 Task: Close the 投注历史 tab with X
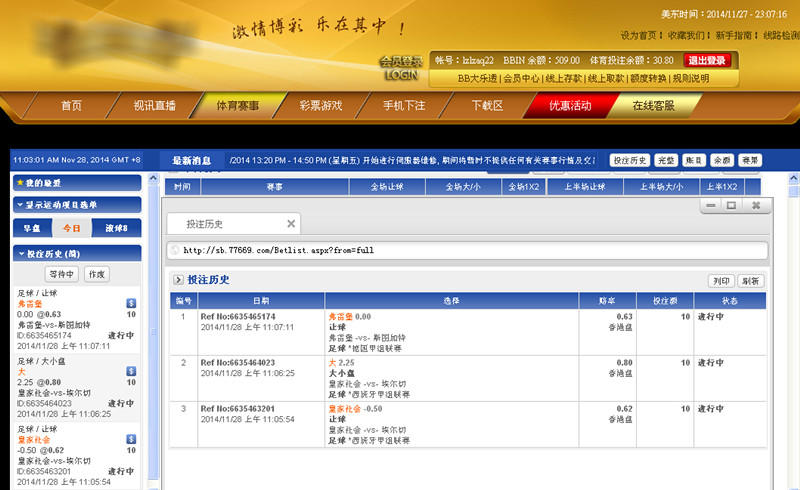[291, 224]
